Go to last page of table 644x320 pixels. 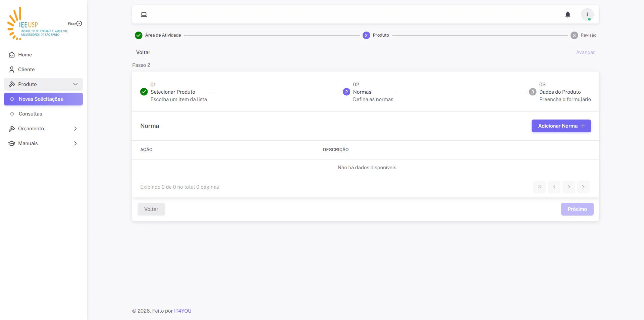click(x=584, y=187)
